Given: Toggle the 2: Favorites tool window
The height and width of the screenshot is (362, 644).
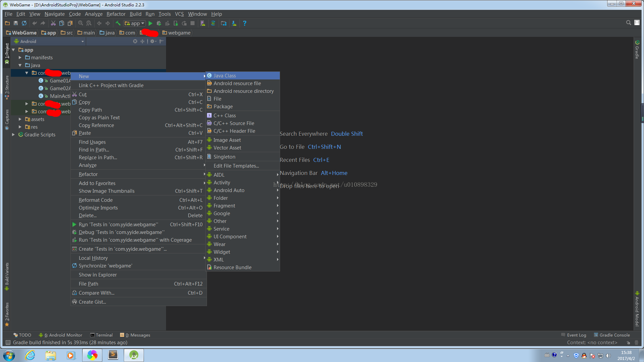Looking at the screenshot, I should pyautogui.click(x=7, y=314).
